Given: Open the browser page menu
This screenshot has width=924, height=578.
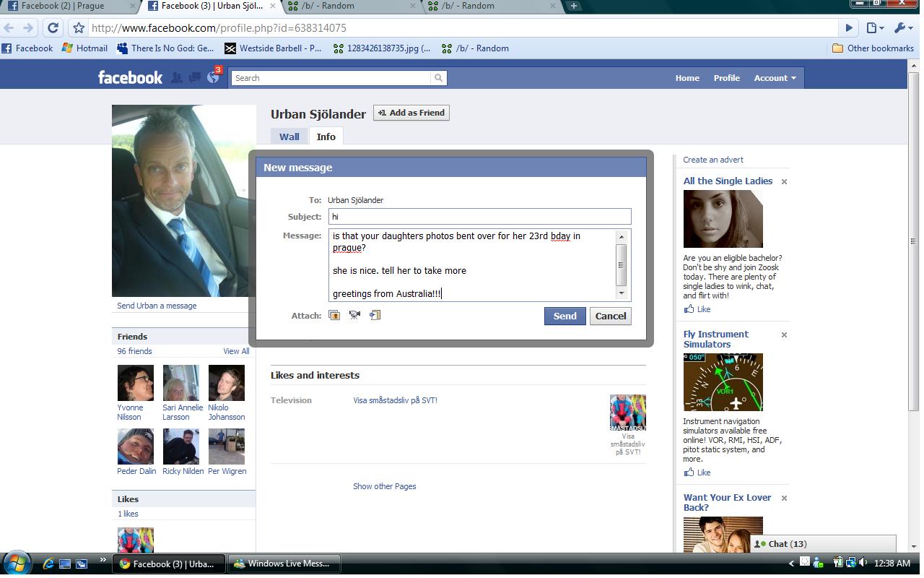Looking at the screenshot, I should (875, 28).
